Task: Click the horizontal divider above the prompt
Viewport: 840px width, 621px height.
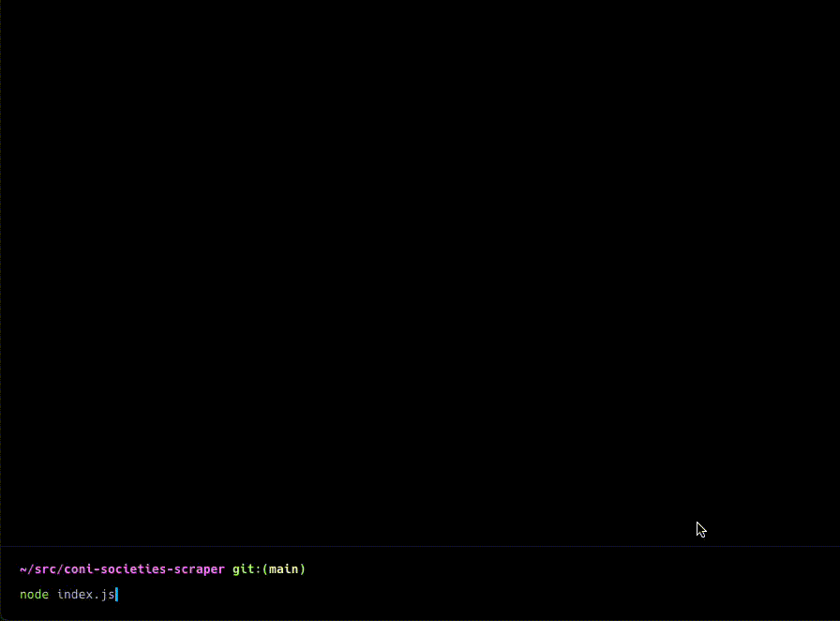Action: click(420, 546)
